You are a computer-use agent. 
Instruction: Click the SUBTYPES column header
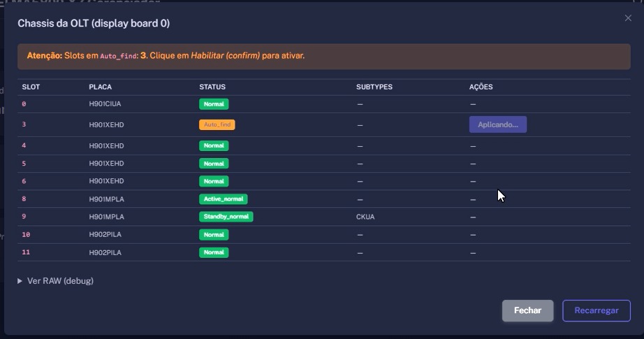(374, 87)
